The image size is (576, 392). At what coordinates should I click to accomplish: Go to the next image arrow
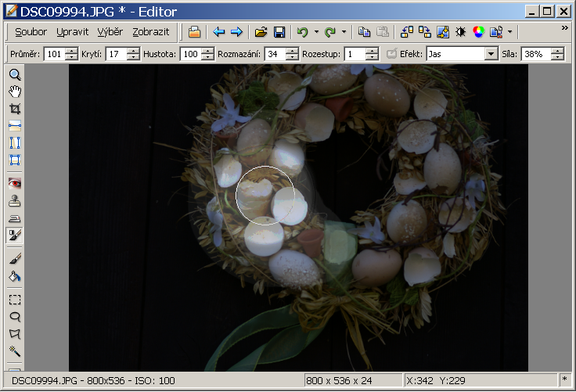click(236, 32)
